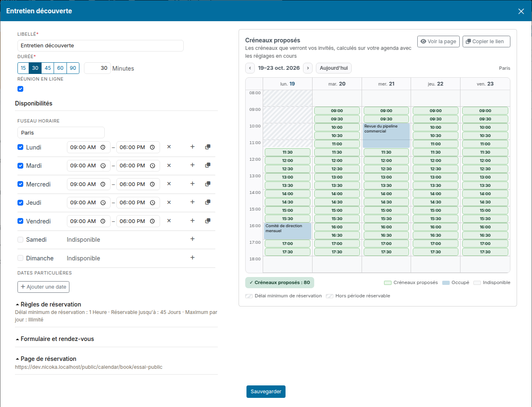The height and width of the screenshot is (407, 532).
Task: Expand the Page de réservation section
Action: coord(46,359)
